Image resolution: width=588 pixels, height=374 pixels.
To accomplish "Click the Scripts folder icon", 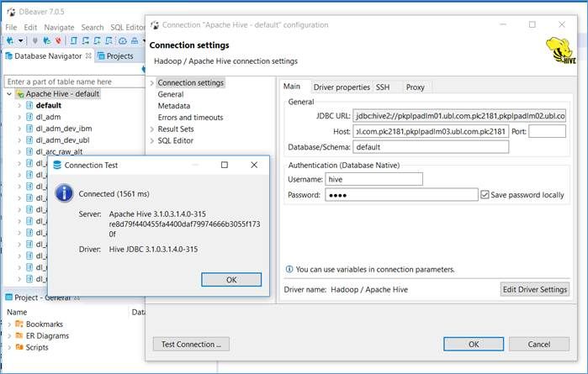I will point(19,347).
